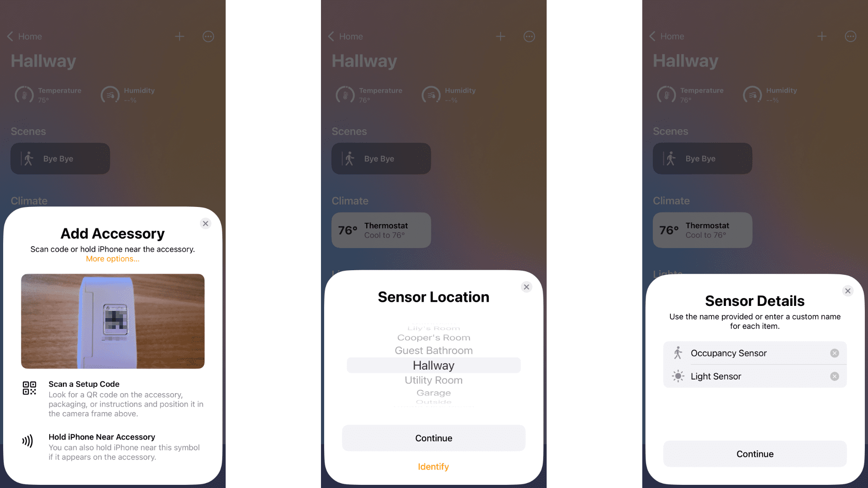Tap the add accessory plus button
This screenshot has height=488, width=868.
pyautogui.click(x=179, y=36)
